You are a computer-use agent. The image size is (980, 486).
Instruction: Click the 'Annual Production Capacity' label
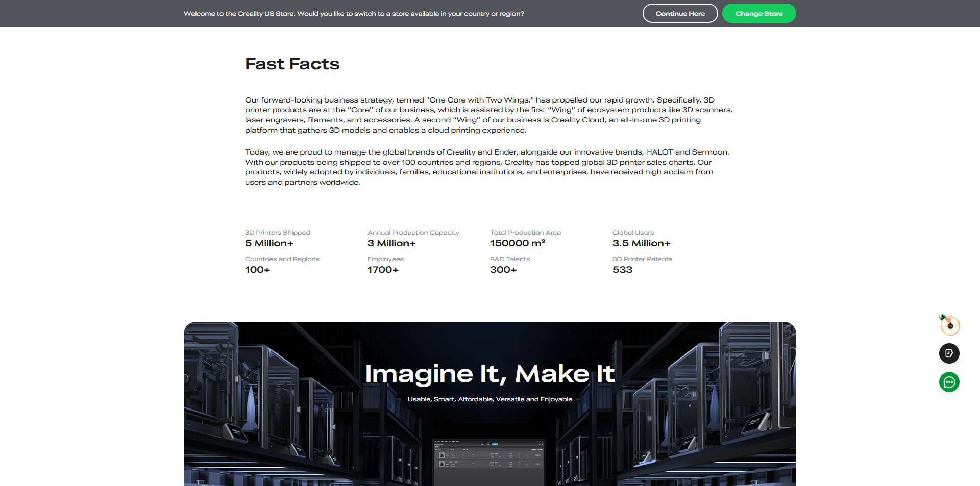413,233
